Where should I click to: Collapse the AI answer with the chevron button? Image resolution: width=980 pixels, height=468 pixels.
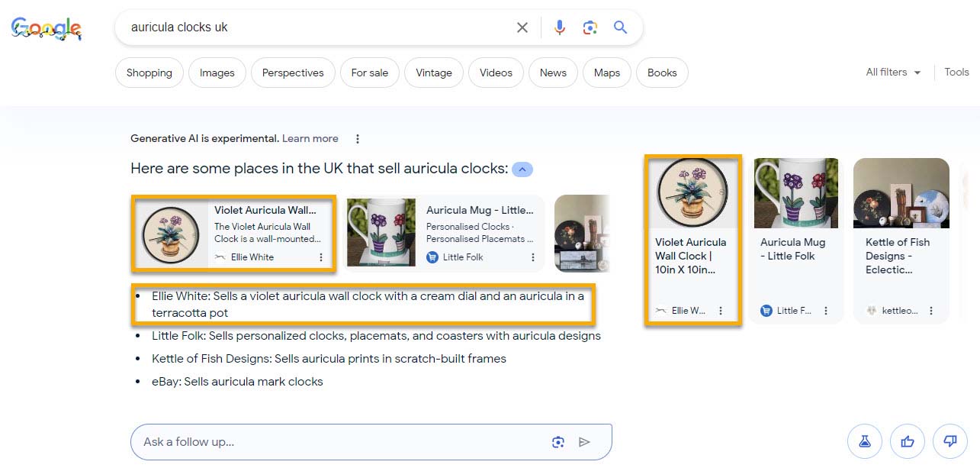click(522, 169)
